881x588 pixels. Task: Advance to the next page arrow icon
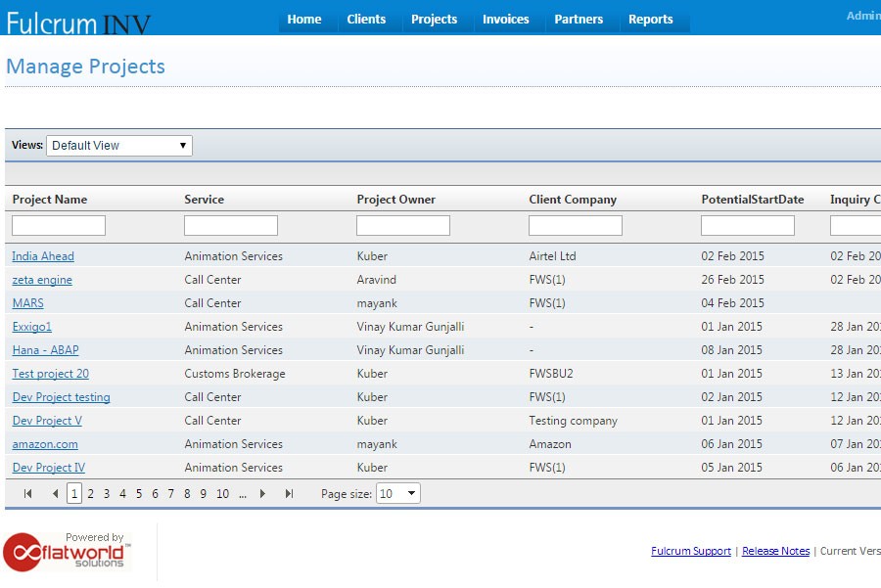point(260,493)
